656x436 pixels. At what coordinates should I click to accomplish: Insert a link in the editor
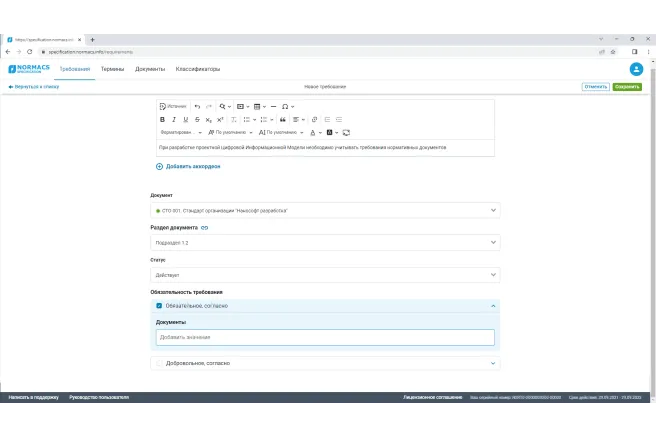[x=314, y=119]
